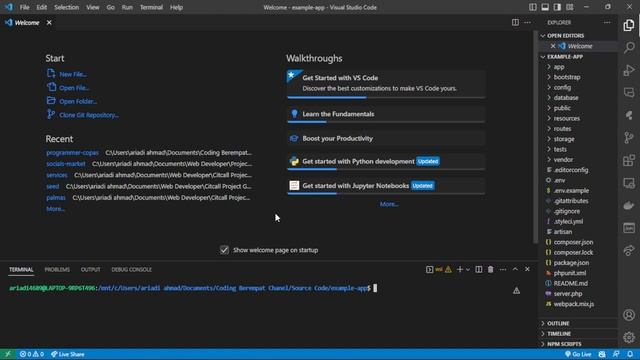The height and width of the screenshot is (360, 640).
Task: Switch to the Debug Console tab
Action: (131, 269)
